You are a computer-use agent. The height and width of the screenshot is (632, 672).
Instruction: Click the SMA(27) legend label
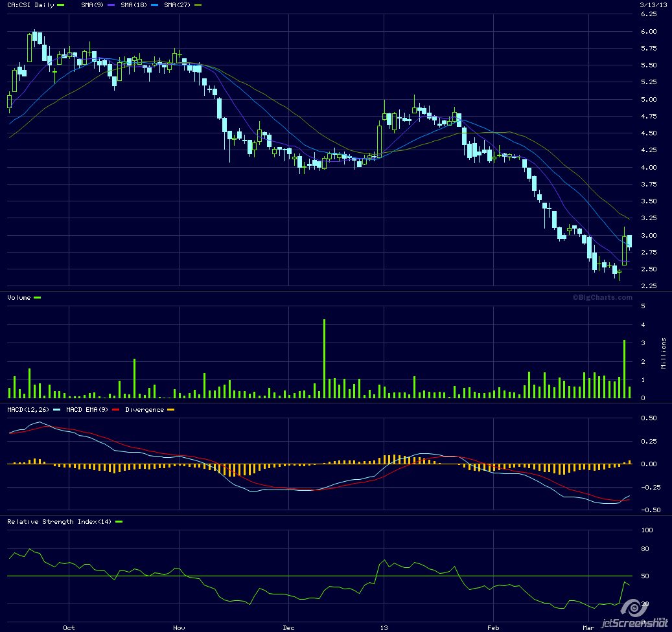click(178, 5)
